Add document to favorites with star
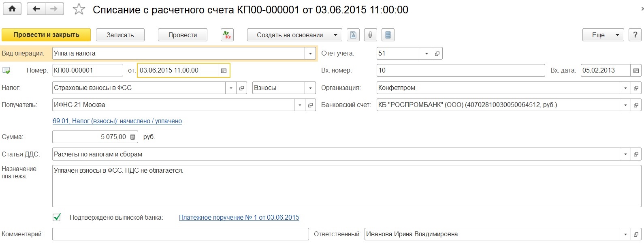 click(79, 9)
